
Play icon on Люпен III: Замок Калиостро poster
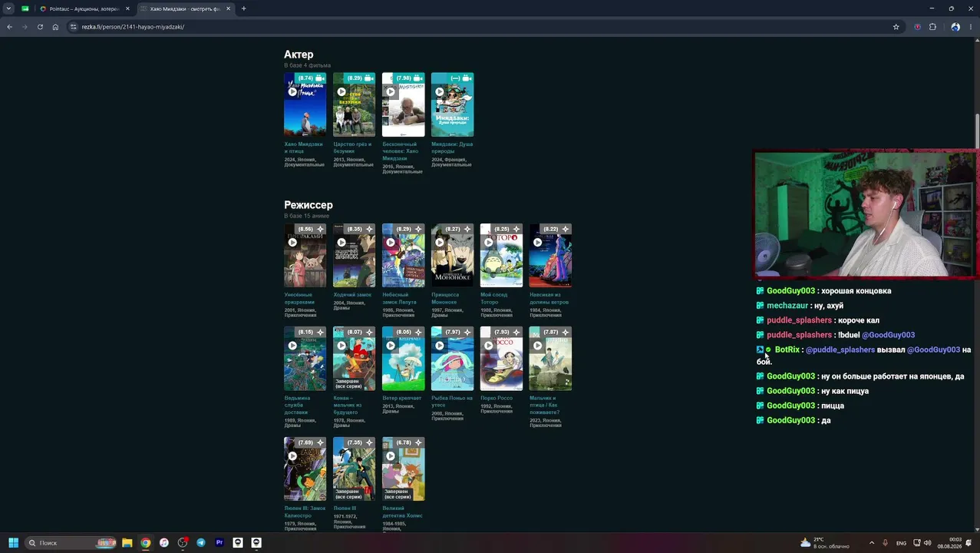click(292, 456)
